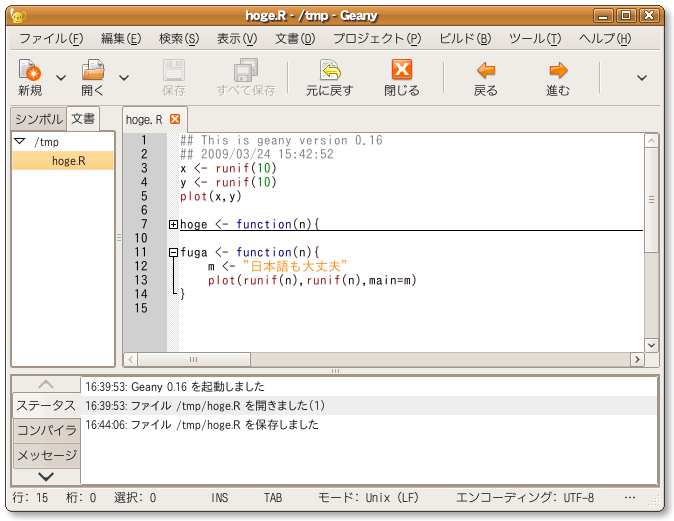Viewport: 674px width, 521px height.
Task: Click the 開く (Open file) toolbar icon
Action: click(x=93, y=71)
